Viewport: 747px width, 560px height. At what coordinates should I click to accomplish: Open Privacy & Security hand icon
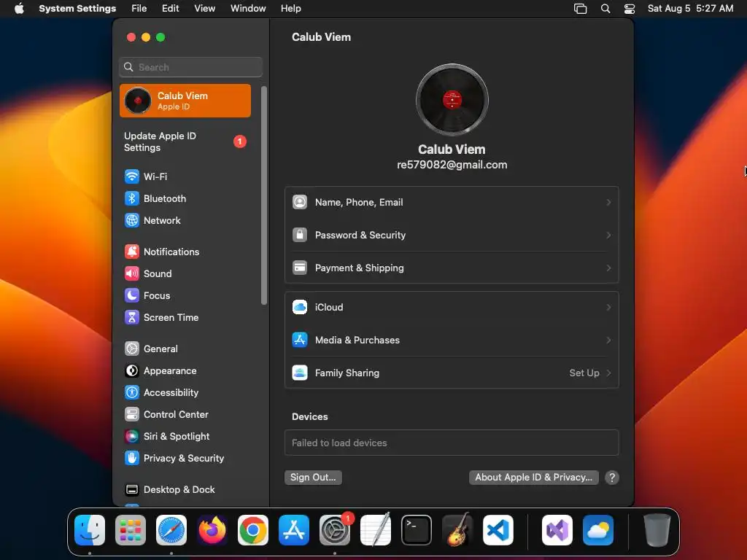(x=131, y=458)
